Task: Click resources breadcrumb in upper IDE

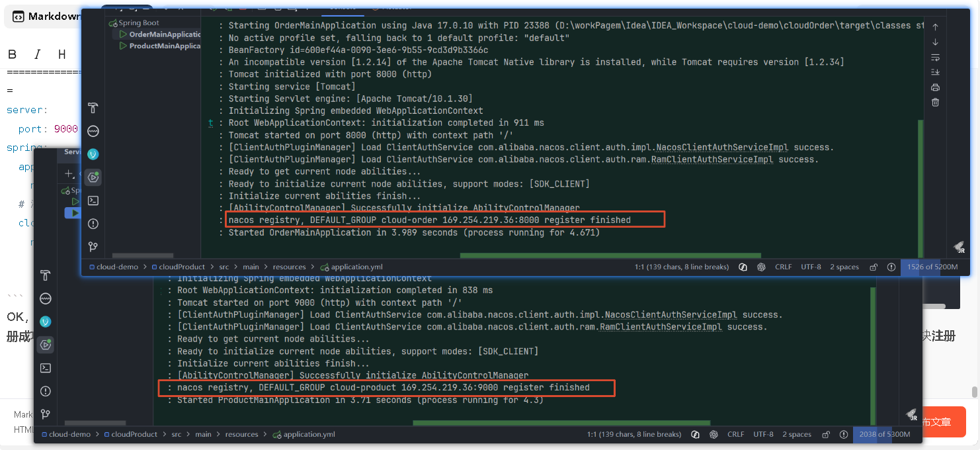Action: pyautogui.click(x=289, y=267)
